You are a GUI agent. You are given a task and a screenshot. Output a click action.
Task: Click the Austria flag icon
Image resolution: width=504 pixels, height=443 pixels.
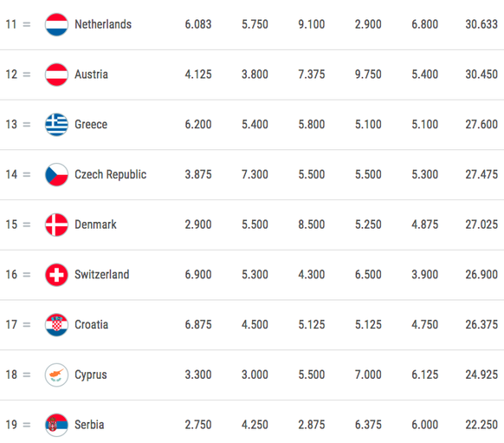click(x=56, y=75)
